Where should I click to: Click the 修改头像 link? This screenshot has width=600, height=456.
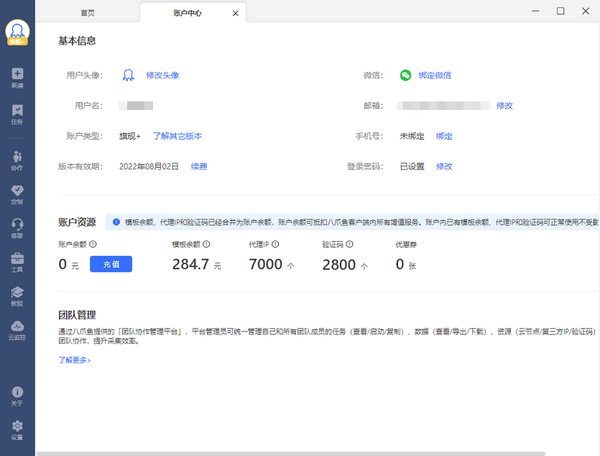(x=163, y=75)
